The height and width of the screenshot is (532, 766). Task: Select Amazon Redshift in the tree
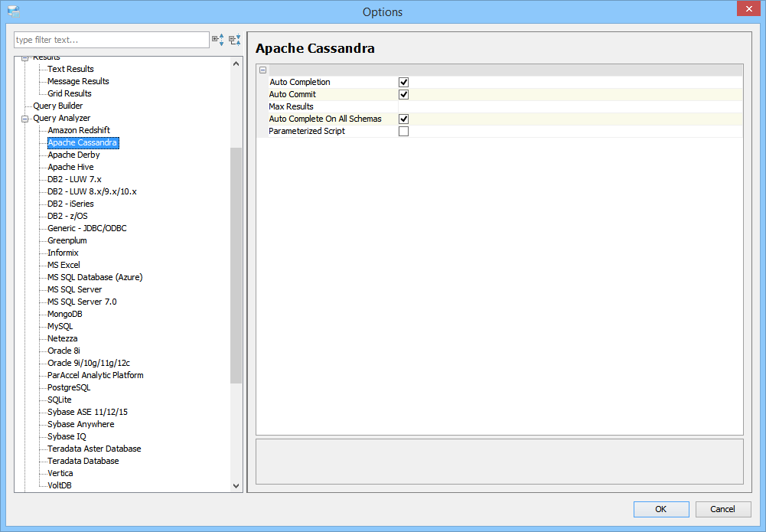[79, 130]
